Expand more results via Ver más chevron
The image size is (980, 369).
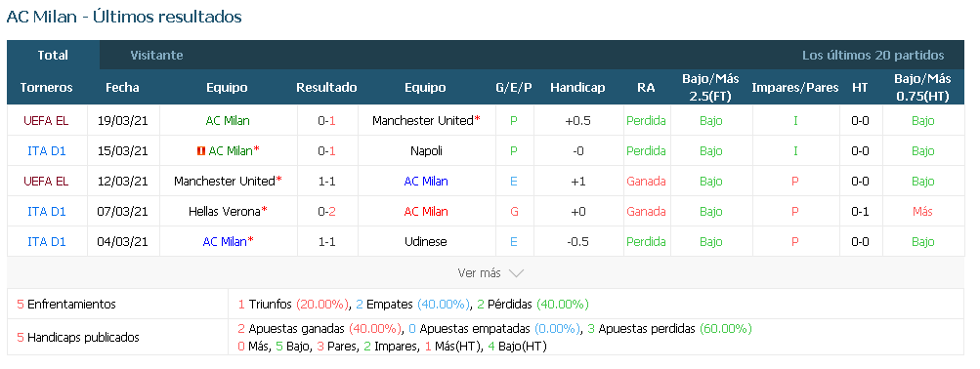coord(516,273)
